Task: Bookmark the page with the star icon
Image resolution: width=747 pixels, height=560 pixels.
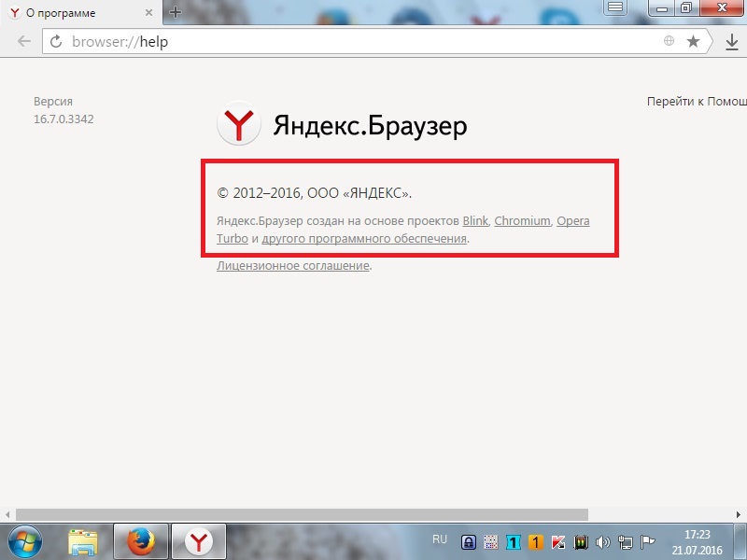Action: pyautogui.click(x=693, y=41)
